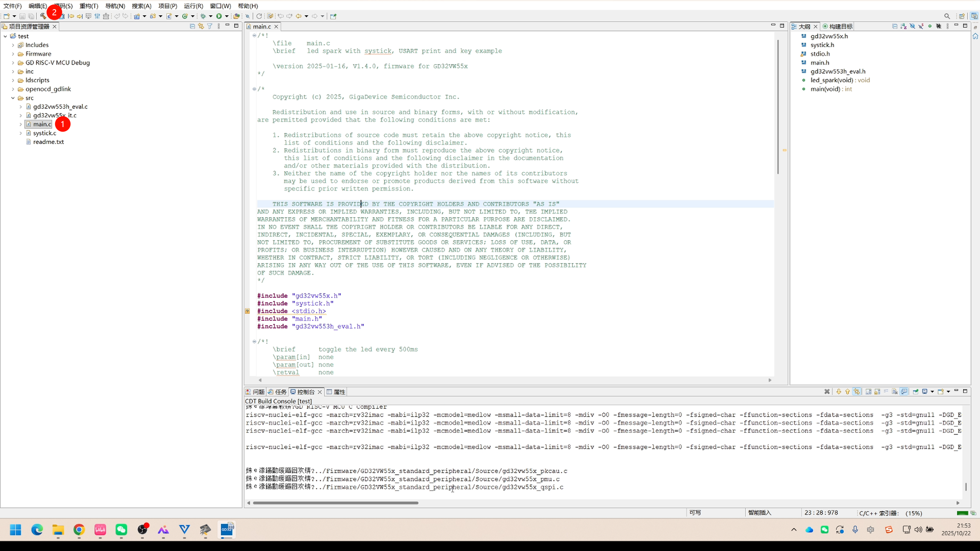Expand the Firmware folder

coord(13,54)
